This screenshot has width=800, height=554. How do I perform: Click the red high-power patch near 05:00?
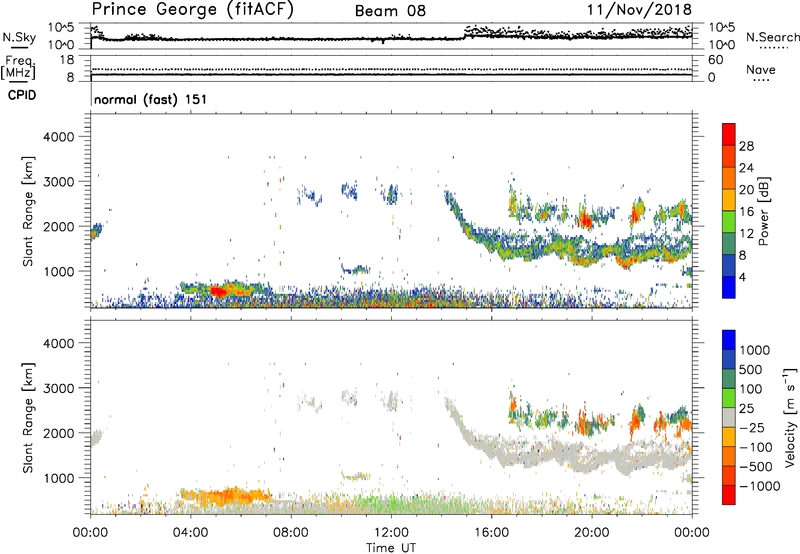pos(218,292)
